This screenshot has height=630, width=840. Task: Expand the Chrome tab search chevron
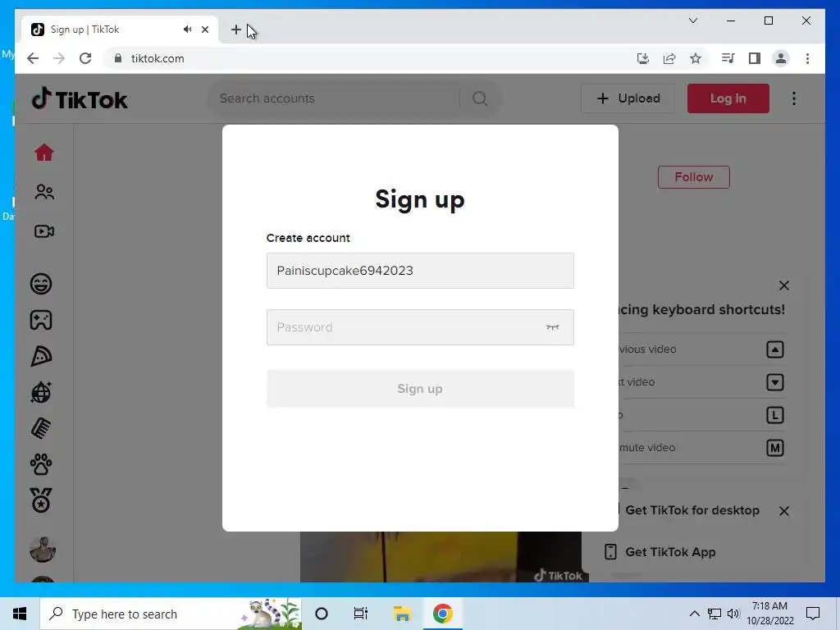692,21
